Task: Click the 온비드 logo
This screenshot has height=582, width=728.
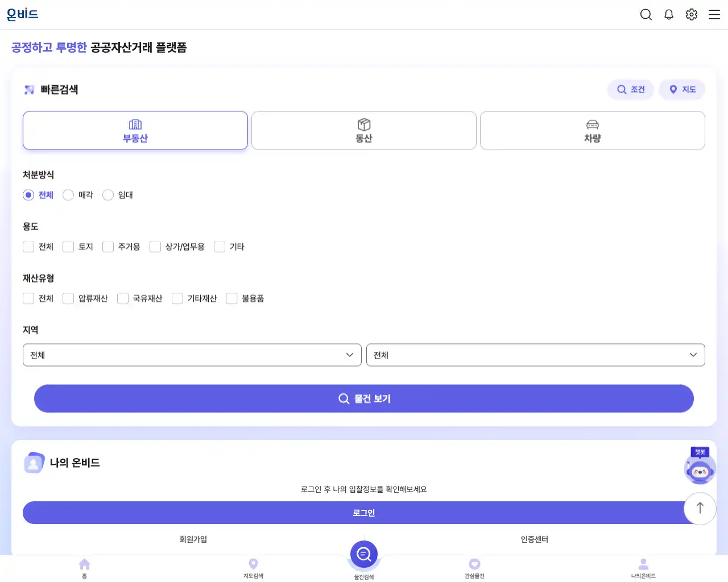Action: click(22, 14)
